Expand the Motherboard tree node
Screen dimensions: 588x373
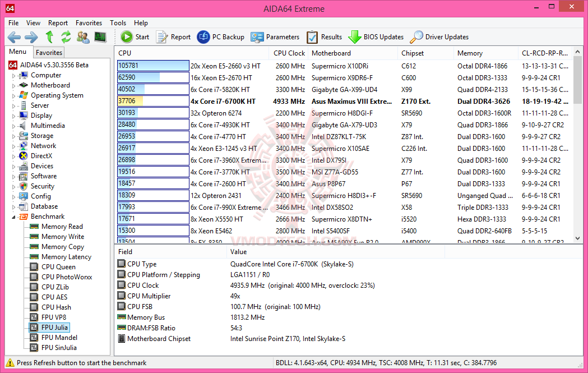14,86
